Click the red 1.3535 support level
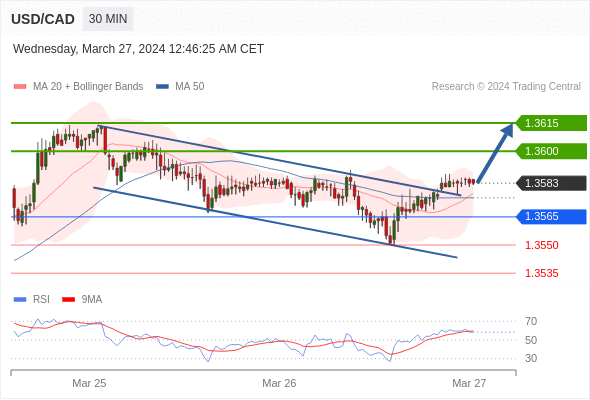Viewport: 590px width, 400px height. (x=541, y=273)
